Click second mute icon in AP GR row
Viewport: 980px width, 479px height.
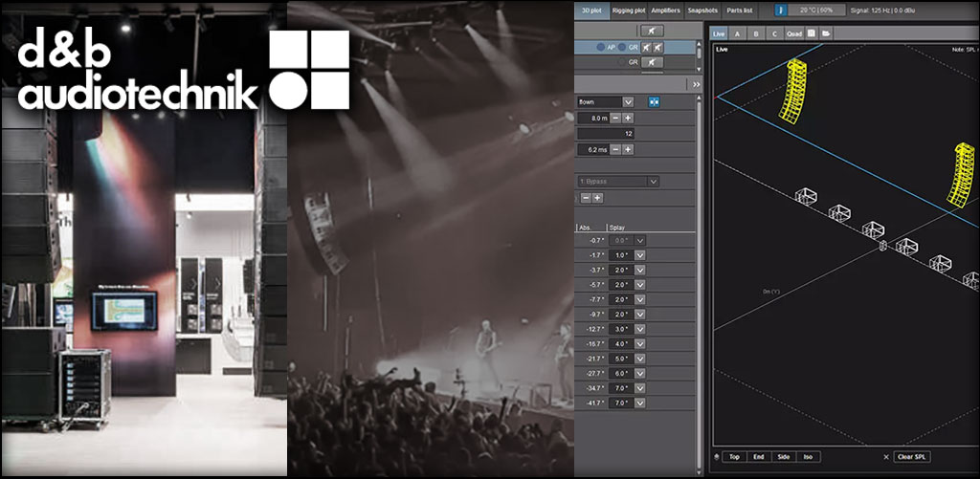pyautogui.click(x=657, y=48)
